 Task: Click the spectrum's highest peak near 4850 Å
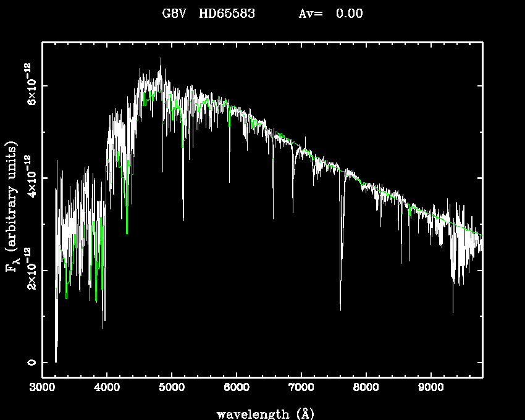coord(161,59)
